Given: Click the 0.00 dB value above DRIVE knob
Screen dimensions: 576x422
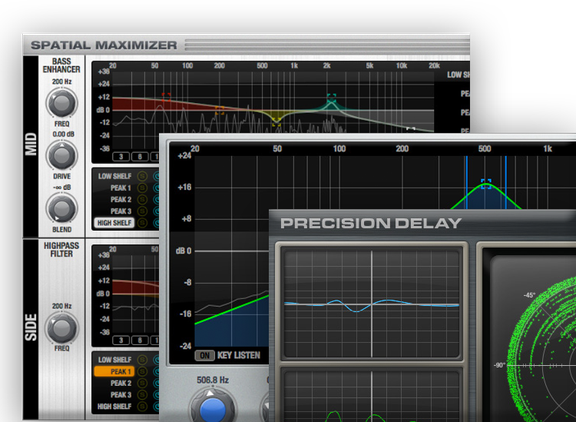Looking at the screenshot, I should [x=63, y=134].
